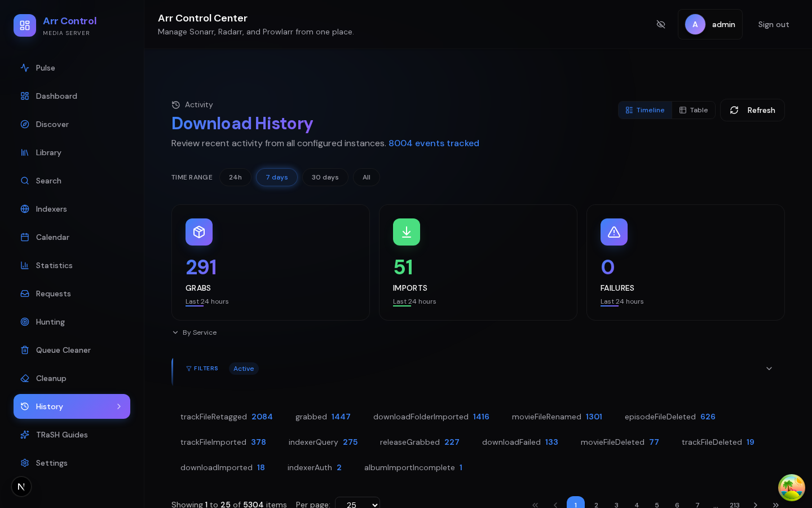The height and width of the screenshot is (508, 812).
Task: Filter by trackFileImported events
Action: coord(223,442)
